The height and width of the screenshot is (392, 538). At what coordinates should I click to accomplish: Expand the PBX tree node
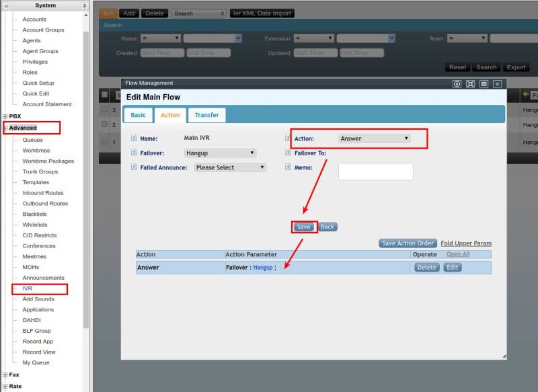(5, 116)
